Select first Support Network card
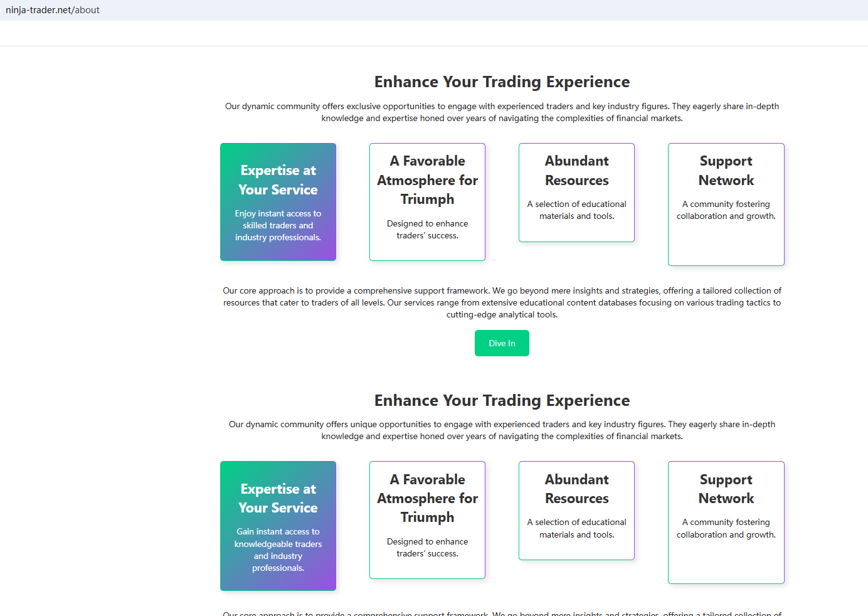Screen dimensions: 868x616 click(726, 204)
